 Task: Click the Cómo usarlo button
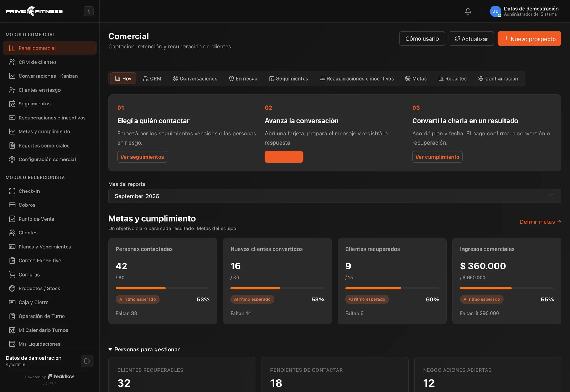pyautogui.click(x=422, y=38)
